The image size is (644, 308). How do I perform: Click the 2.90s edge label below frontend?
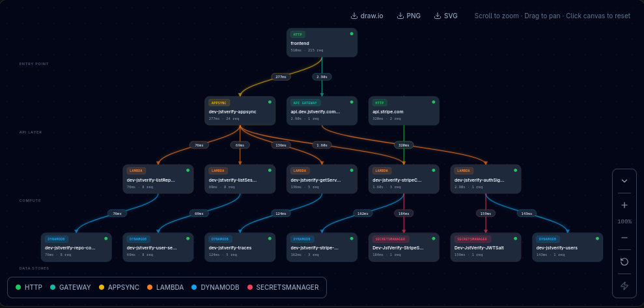pos(322,77)
